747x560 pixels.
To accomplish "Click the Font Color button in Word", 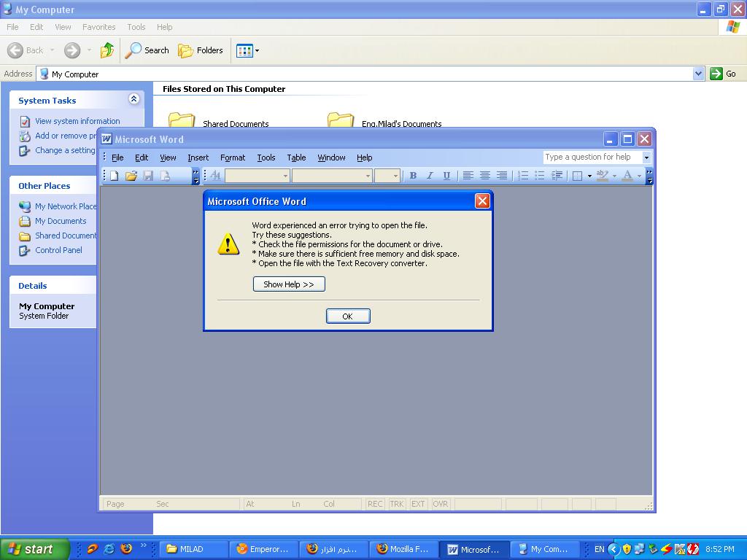I will 627,176.
